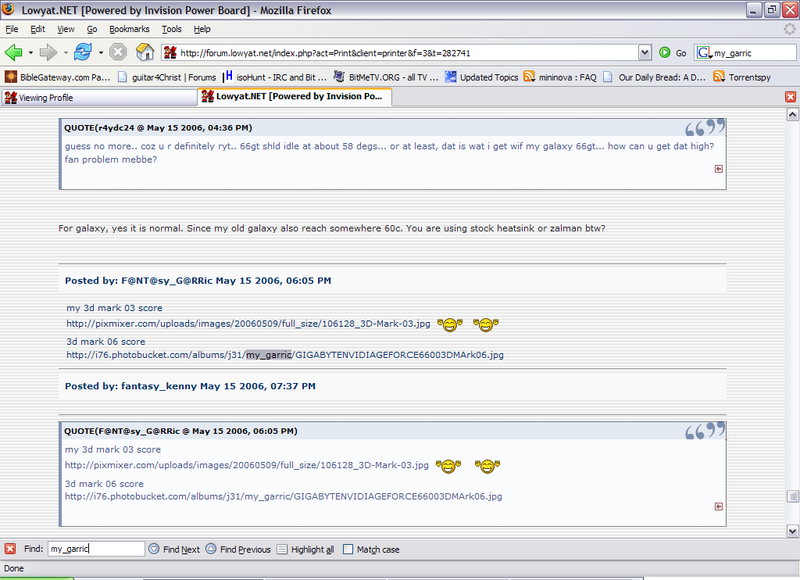Image resolution: width=800 pixels, height=580 pixels.
Task: Expand the Forward button history dropdown
Action: [64, 52]
